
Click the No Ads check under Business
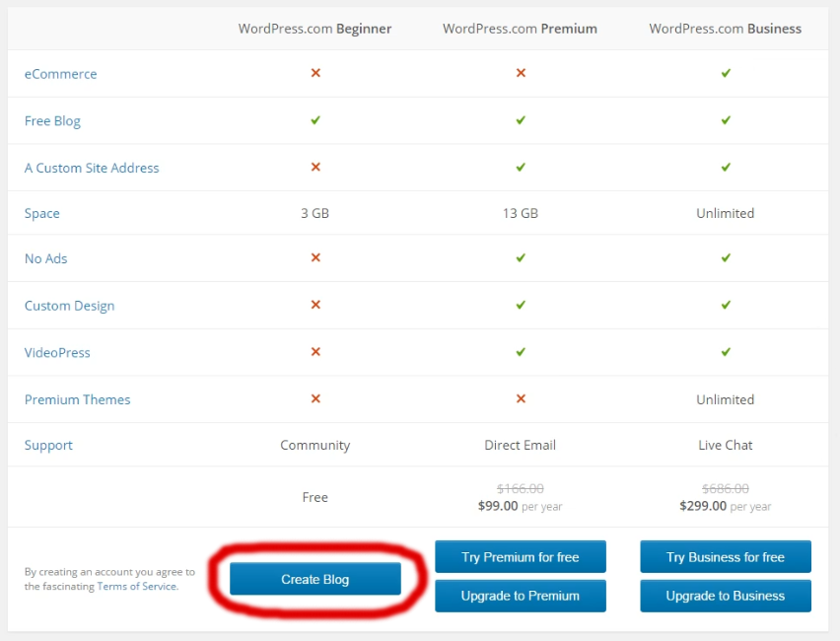tap(726, 257)
